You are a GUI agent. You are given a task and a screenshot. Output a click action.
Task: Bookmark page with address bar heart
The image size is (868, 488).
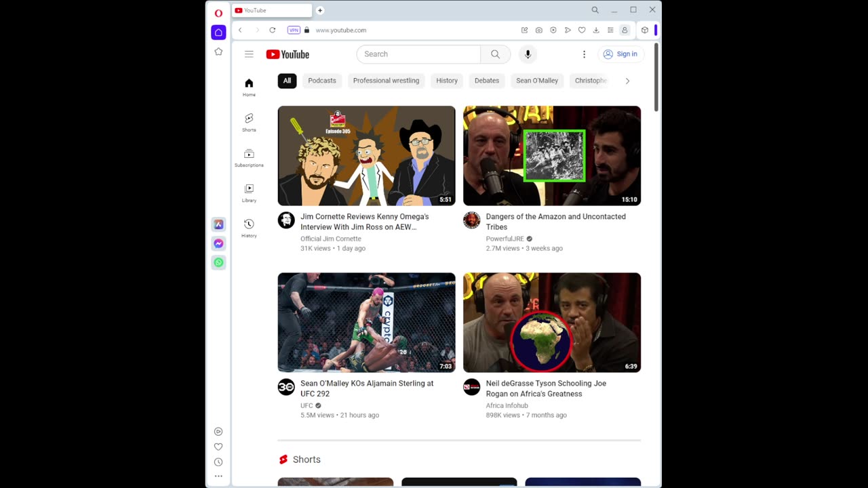tap(582, 30)
